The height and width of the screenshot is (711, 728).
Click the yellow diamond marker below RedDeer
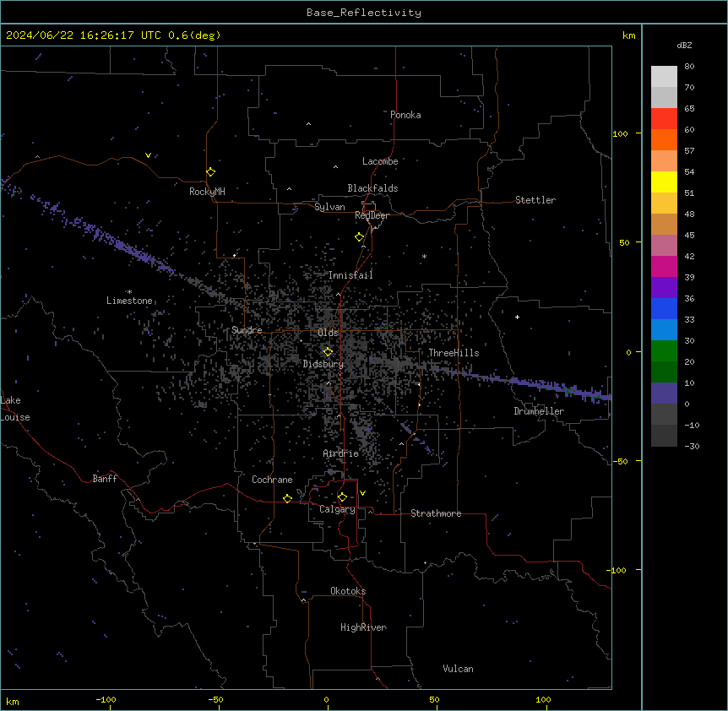click(360, 237)
